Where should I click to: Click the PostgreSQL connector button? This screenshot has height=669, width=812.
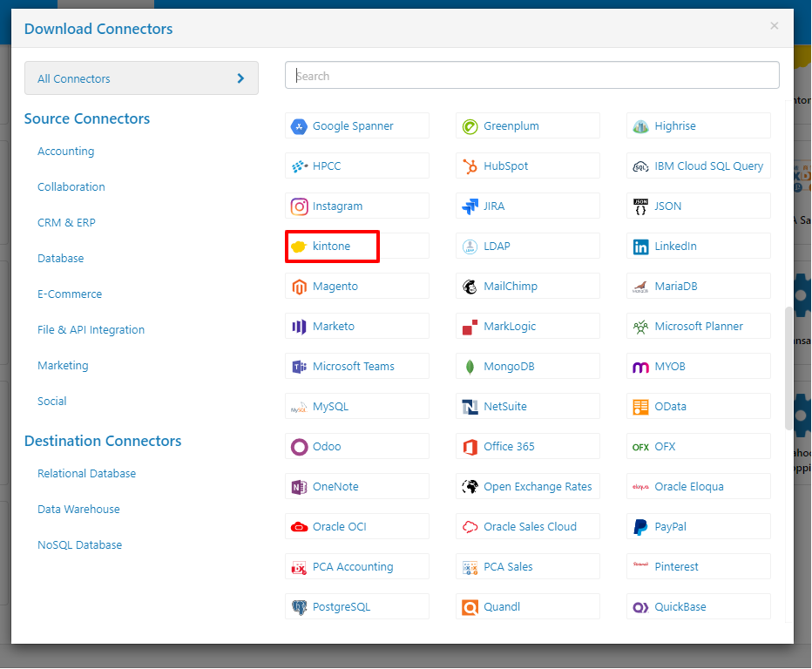pos(357,606)
